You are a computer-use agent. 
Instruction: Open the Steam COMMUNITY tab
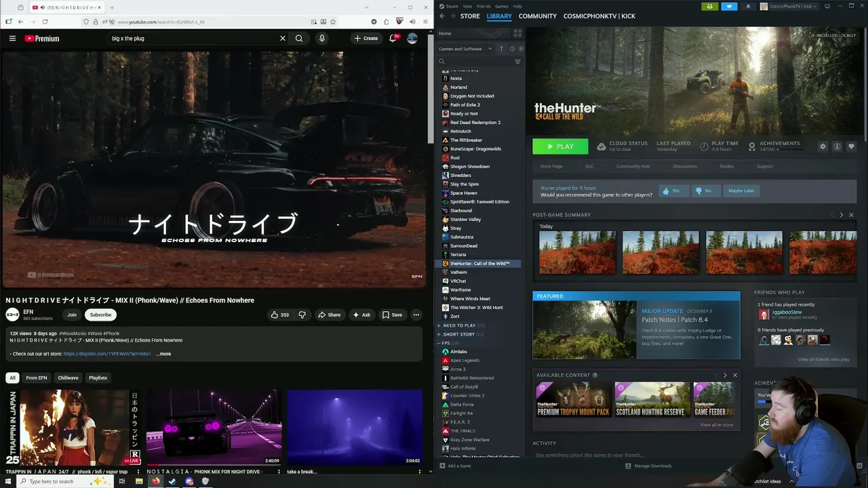click(x=537, y=16)
